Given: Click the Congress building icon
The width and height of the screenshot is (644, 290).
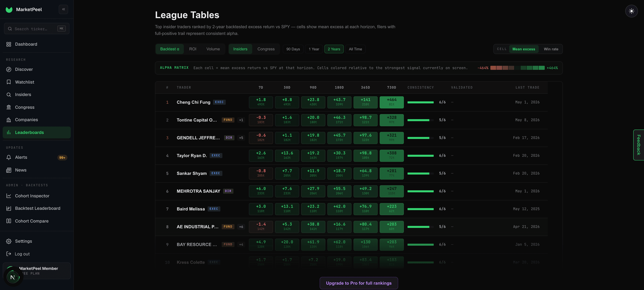Looking at the screenshot, I should coord(9,107).
